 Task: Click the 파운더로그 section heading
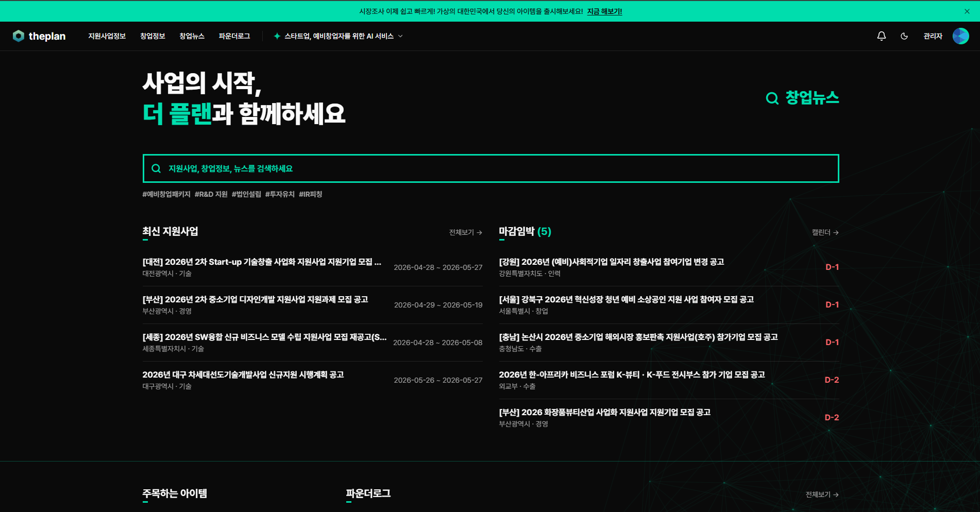[368, 493]
